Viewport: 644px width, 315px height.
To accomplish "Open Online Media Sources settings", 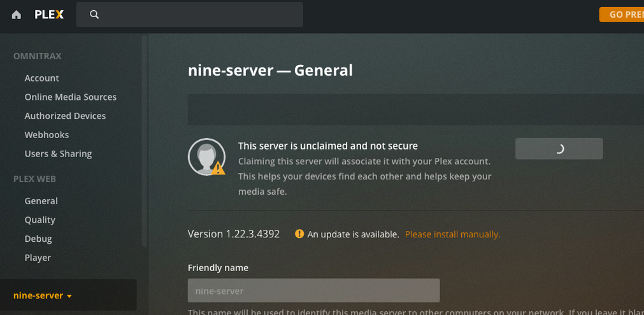I will (x=70, y=97).
